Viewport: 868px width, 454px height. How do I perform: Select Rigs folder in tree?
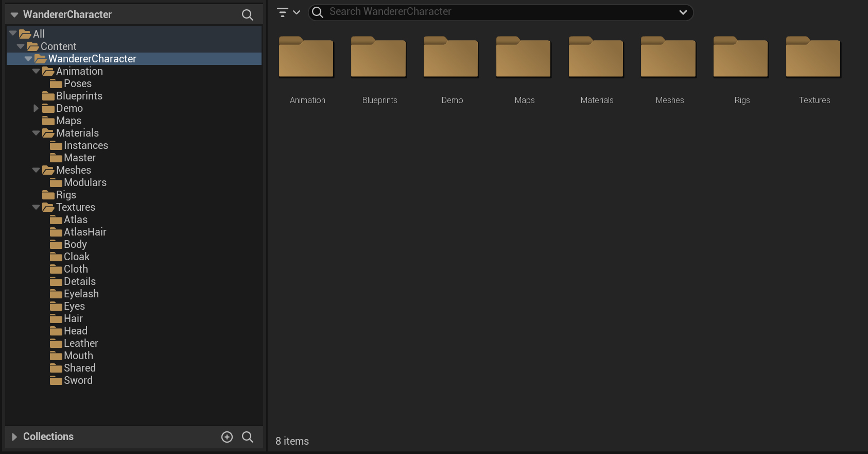(59, 195)
